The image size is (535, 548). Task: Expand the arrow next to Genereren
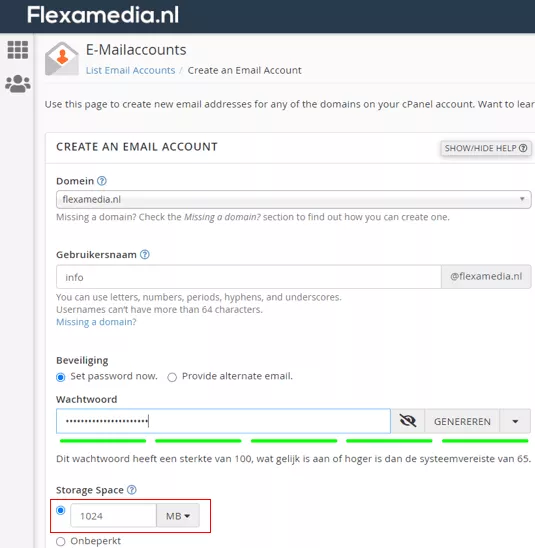point(515,421)
